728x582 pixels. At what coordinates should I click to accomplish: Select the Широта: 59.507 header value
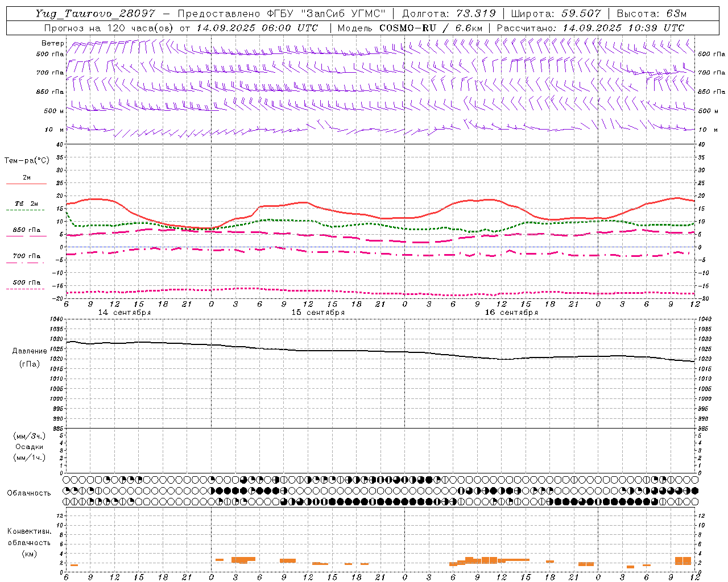coord(556,14)
